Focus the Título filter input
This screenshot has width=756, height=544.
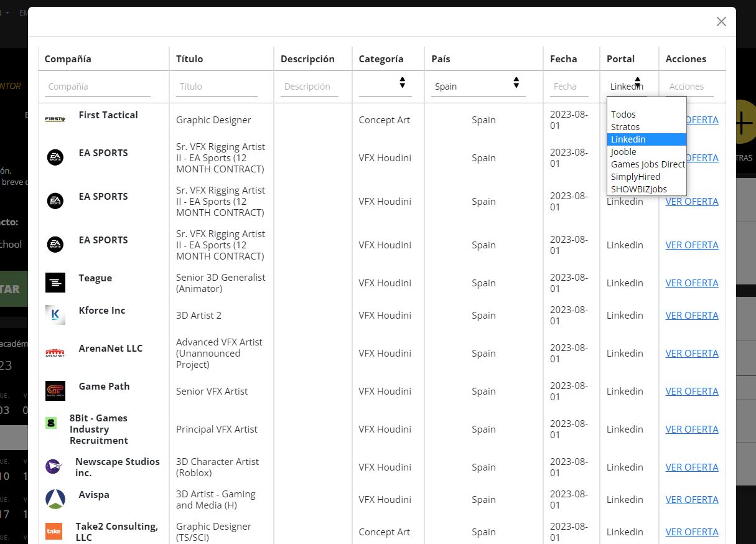tap(217, 87)
